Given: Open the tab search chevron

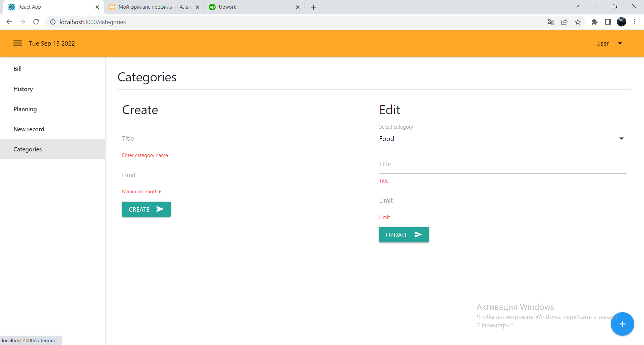Looking at the screenshot, I should (577, 6).
